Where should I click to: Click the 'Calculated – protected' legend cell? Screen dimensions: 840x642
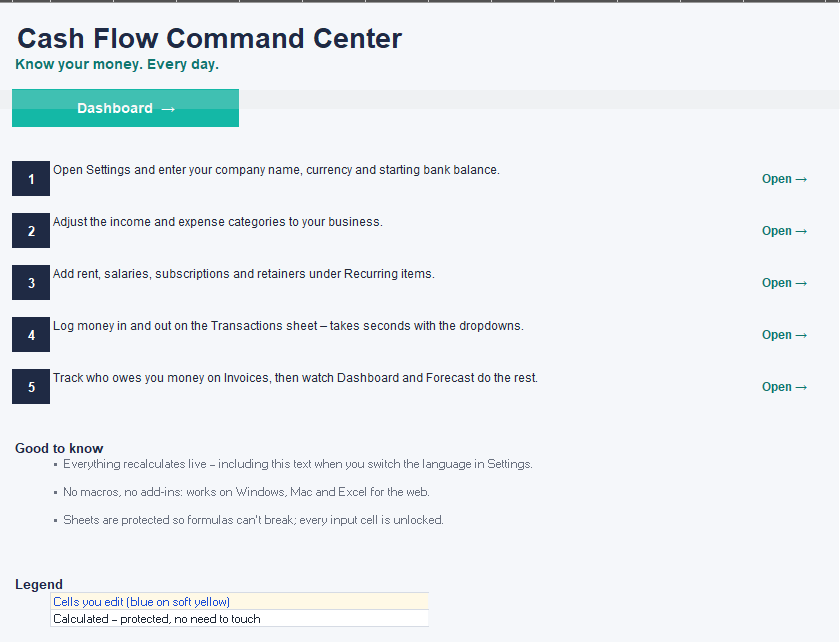pyautogui.click(x=239, y=618)
